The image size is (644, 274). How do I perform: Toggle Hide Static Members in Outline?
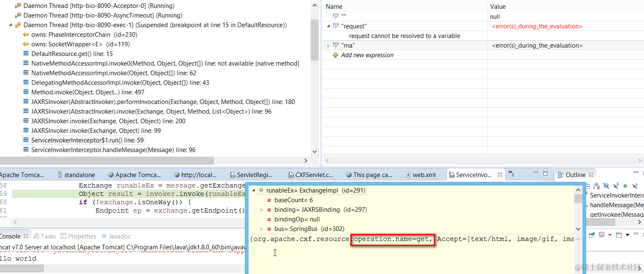tap(616, 186)
